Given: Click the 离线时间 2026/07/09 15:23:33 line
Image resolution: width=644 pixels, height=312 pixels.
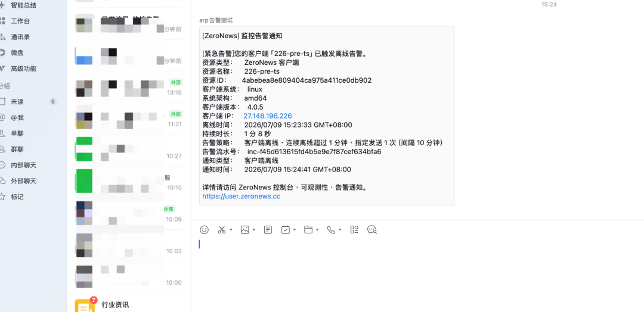Looking at the screenshot, I should click(277, 125).
